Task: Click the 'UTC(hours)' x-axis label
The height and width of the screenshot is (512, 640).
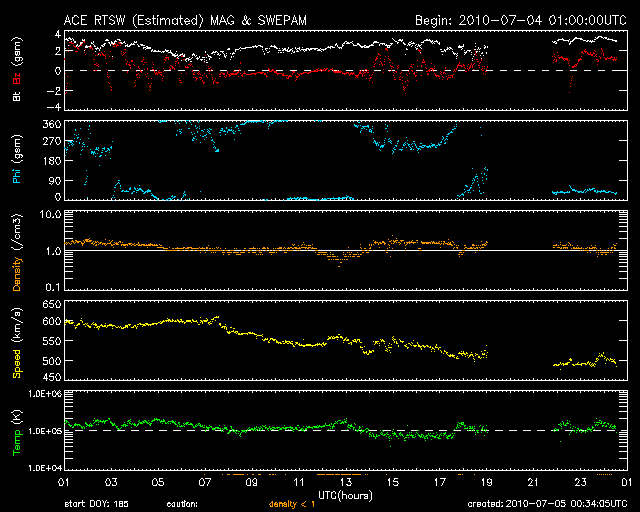Action: point(345,496)
